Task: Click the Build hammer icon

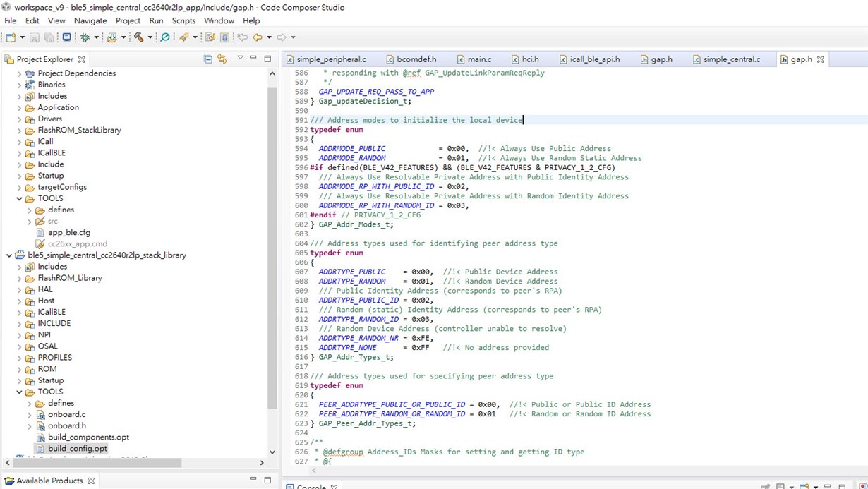Action: 138,37
